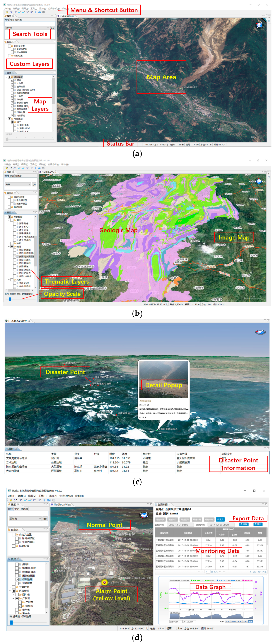Open 帮助(H) menu in screenshot (d)
Viewport: 273px width, 644px height.
(79, 496)
